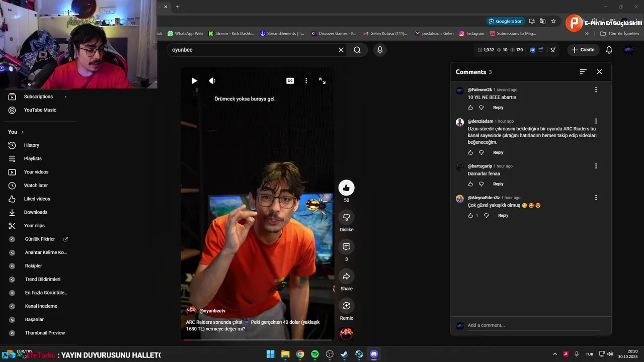Like the Shorts video
Viewport: 644px width, 362px height.
[346, 188]
